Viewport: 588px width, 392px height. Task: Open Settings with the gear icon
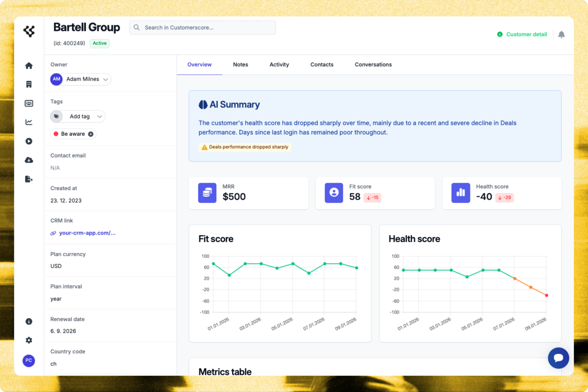point(29,340)
